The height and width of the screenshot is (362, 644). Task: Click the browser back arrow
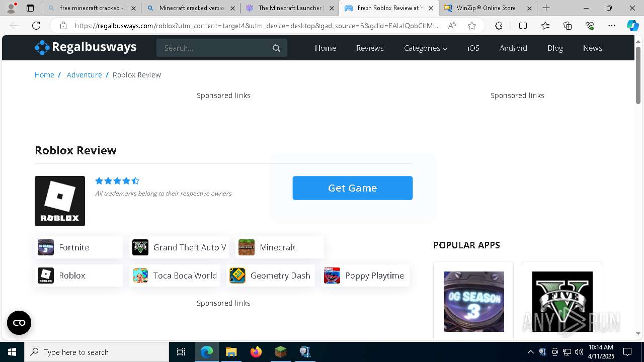coord(14,26)
